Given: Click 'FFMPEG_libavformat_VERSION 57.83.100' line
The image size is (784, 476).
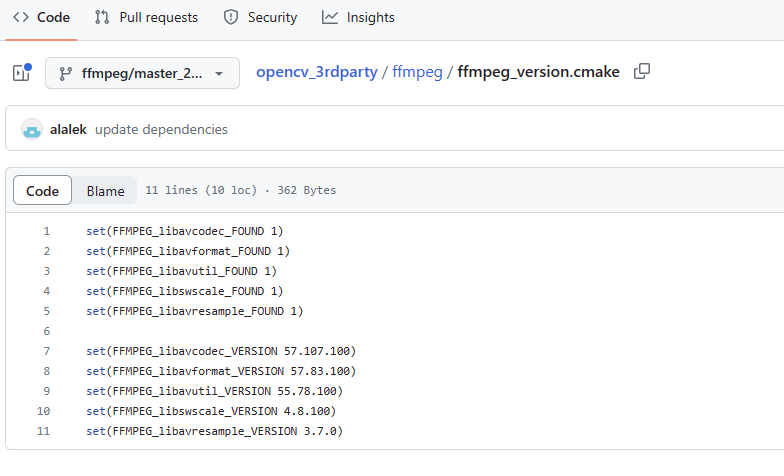Looking at the screenshot, I should (x=221, y=371).
